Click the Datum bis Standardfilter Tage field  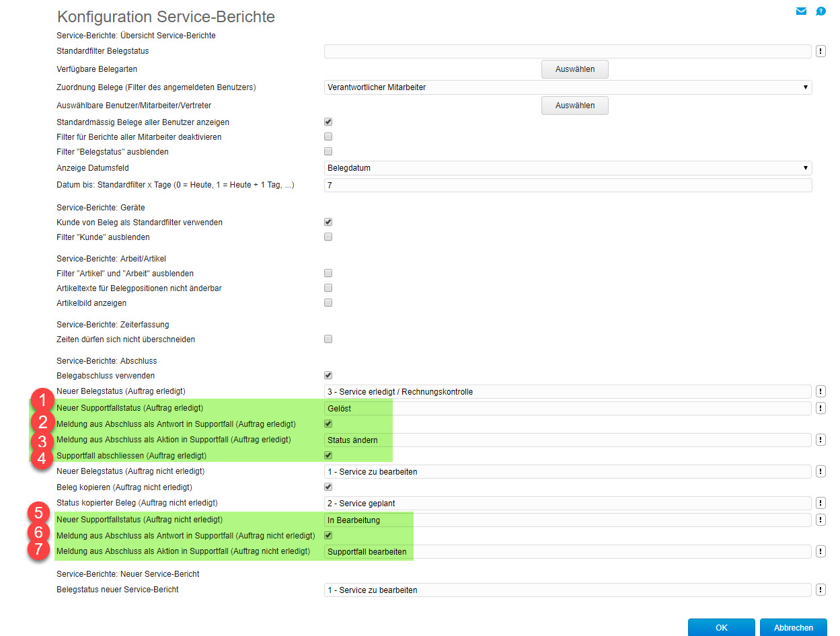click(568, 185)
